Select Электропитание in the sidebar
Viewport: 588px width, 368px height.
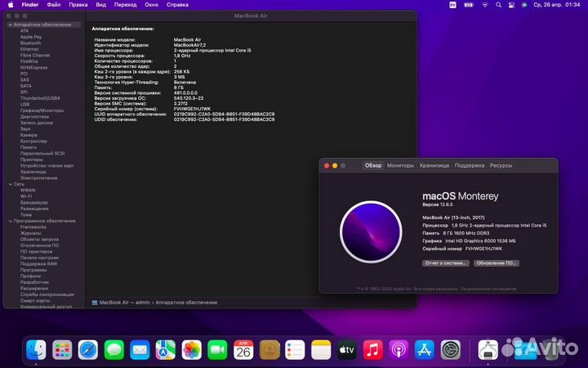click(38, 178)
